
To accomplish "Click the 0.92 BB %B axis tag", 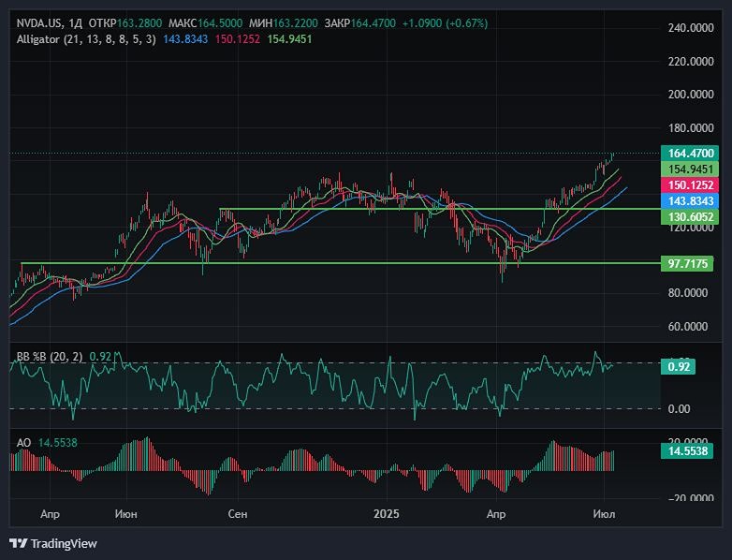I will (680, 367).
